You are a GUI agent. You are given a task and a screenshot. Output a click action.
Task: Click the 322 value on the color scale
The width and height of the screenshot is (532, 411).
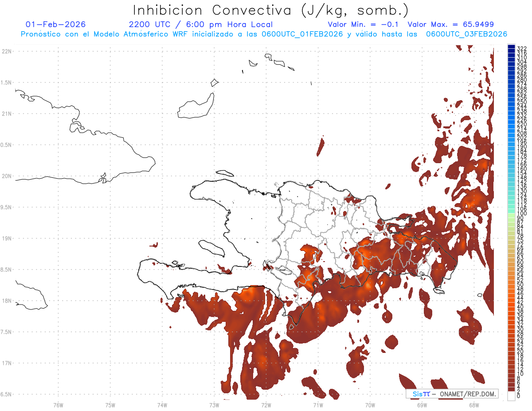point(522,48)
